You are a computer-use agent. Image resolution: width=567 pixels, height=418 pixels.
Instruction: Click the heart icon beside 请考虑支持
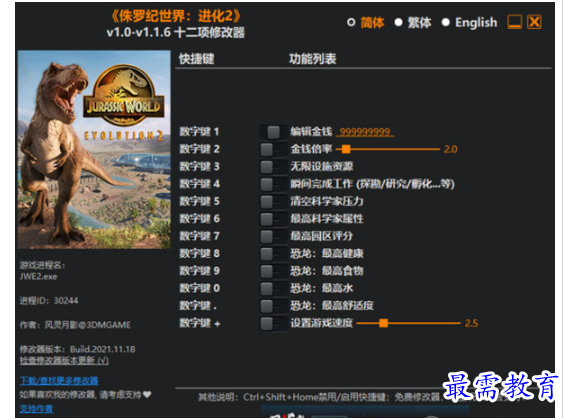tap(147, 394)
